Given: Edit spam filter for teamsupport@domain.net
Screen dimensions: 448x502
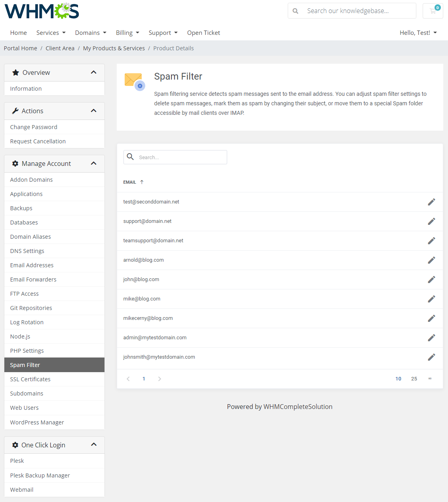Looking at the screenshot, I should point(431,241).
